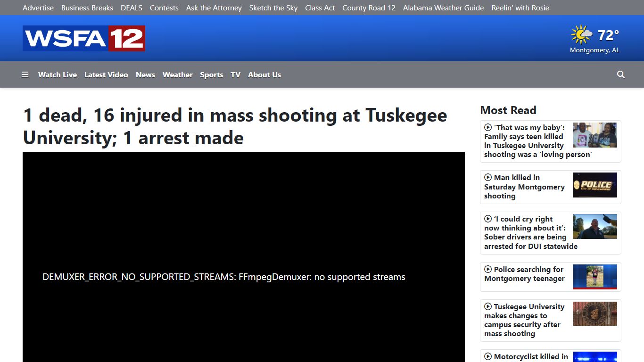Open the Contests link
This screenshot has width=644, height=362.
coord(164,8)
